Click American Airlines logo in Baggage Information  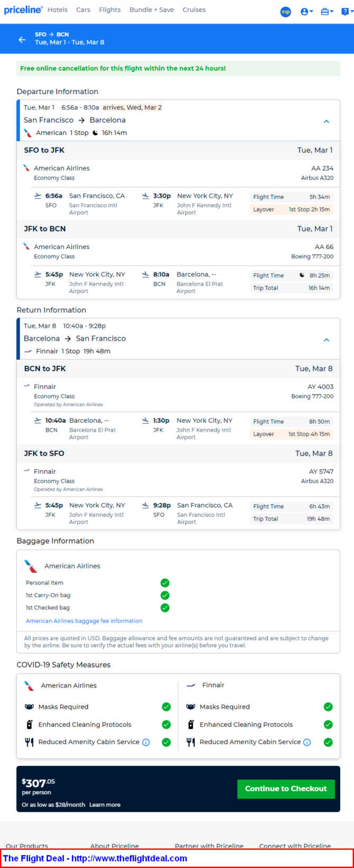pyautogui.click(x=31, y=566)
